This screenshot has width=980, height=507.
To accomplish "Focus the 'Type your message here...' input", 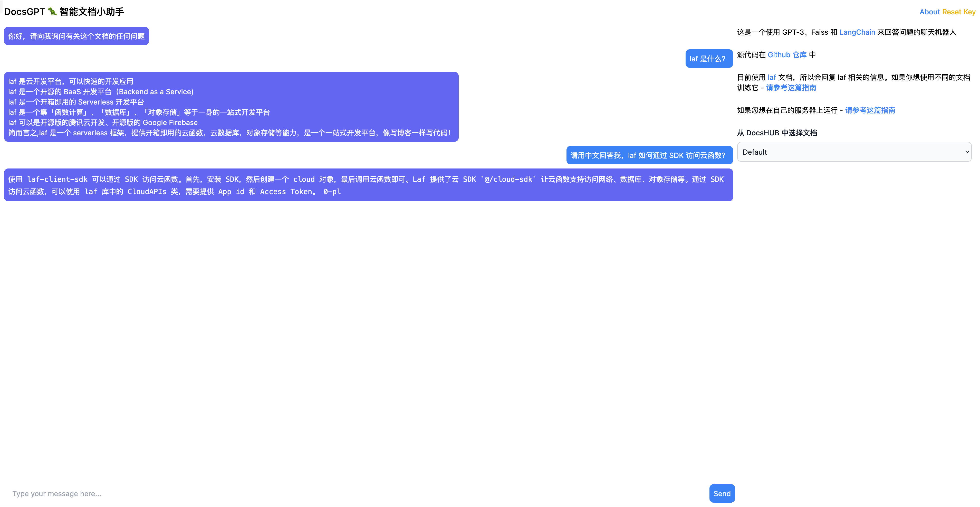I will pyautogui.click(x=357, y=494).
